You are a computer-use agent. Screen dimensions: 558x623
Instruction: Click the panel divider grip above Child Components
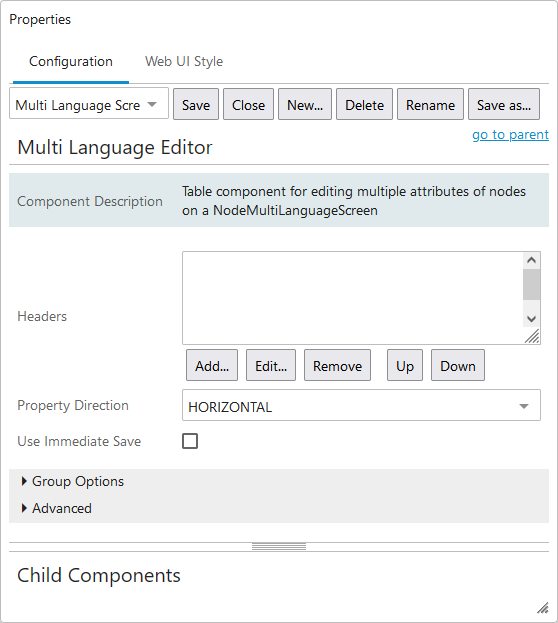(279, 547)
